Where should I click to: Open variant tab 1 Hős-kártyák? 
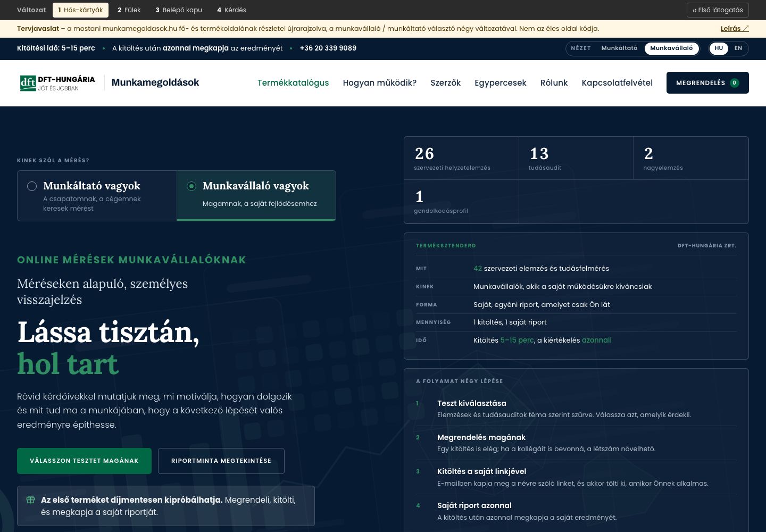(80, 10)
